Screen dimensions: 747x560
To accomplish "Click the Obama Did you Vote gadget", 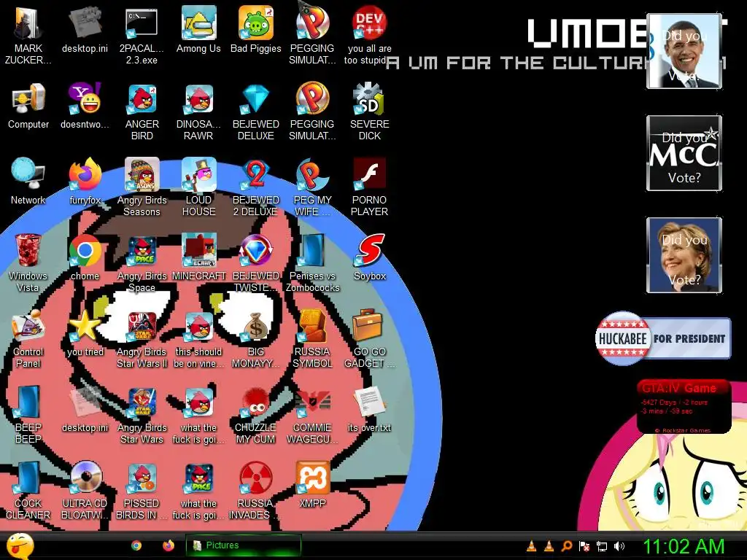I will point(684,51).
